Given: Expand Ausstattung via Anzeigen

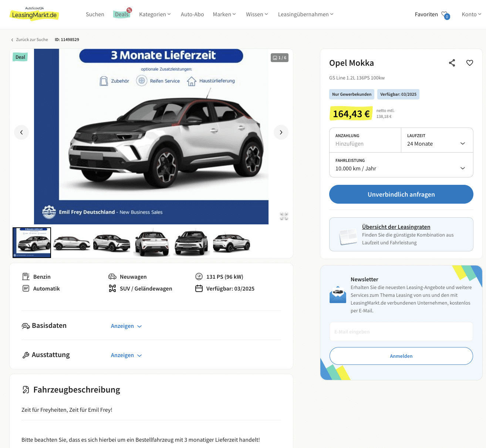Looking at the screenshot, I should point(126,355).
